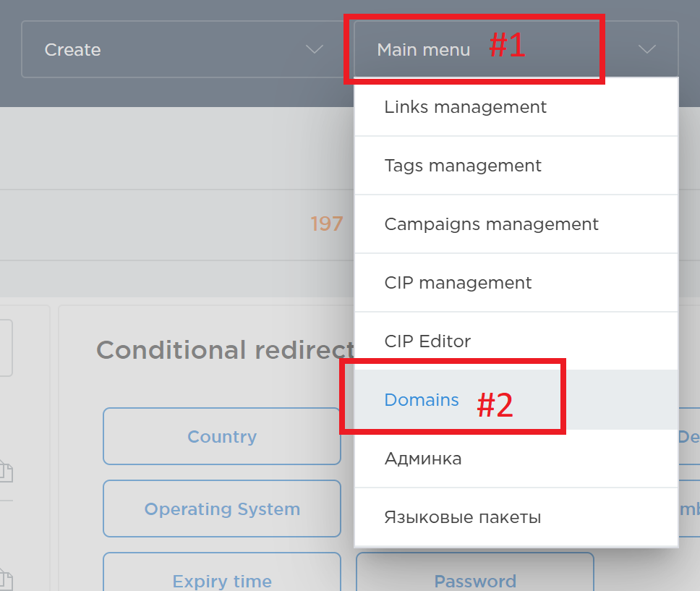Screen dimensions: 700x591
Task: Open Tags management from menu
Action: click(516, 165)
